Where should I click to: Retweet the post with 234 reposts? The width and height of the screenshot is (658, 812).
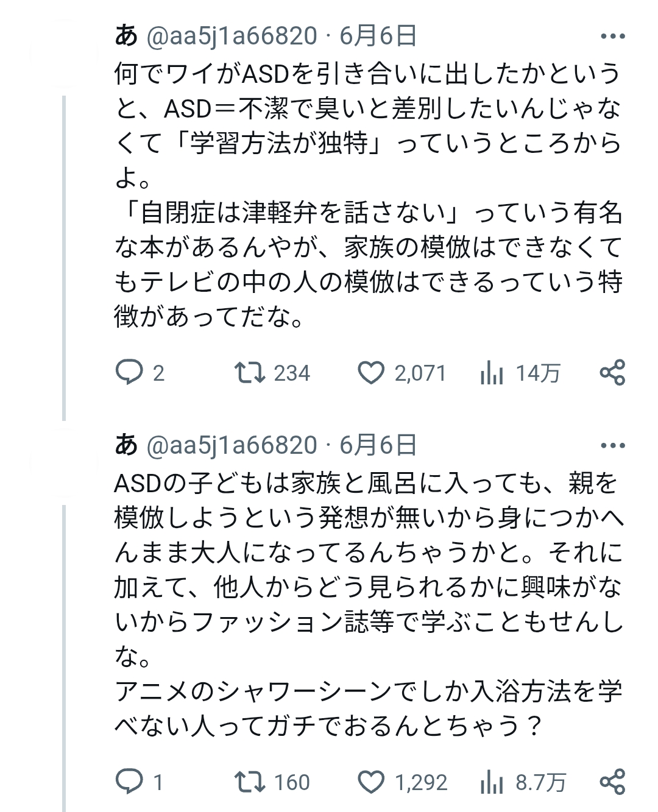[251, 373]
